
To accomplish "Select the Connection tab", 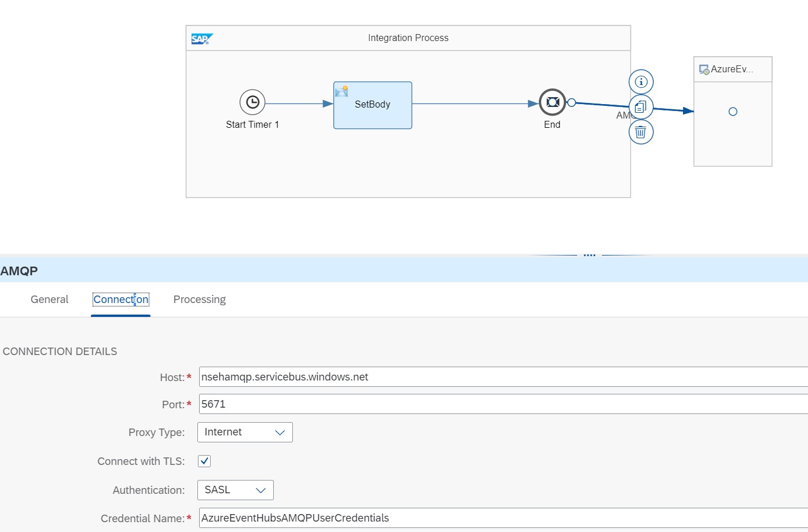I will pyautogui.click(x=121, y=300).
